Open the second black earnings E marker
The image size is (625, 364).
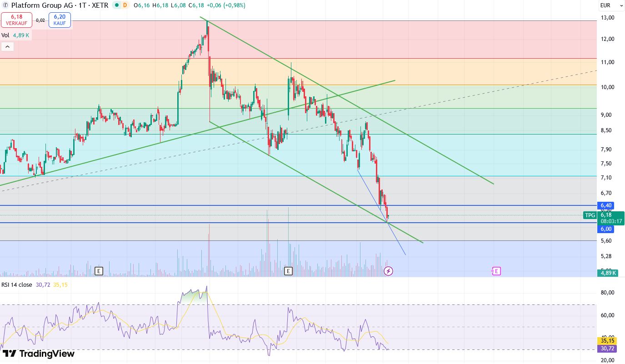pos(288,271)
